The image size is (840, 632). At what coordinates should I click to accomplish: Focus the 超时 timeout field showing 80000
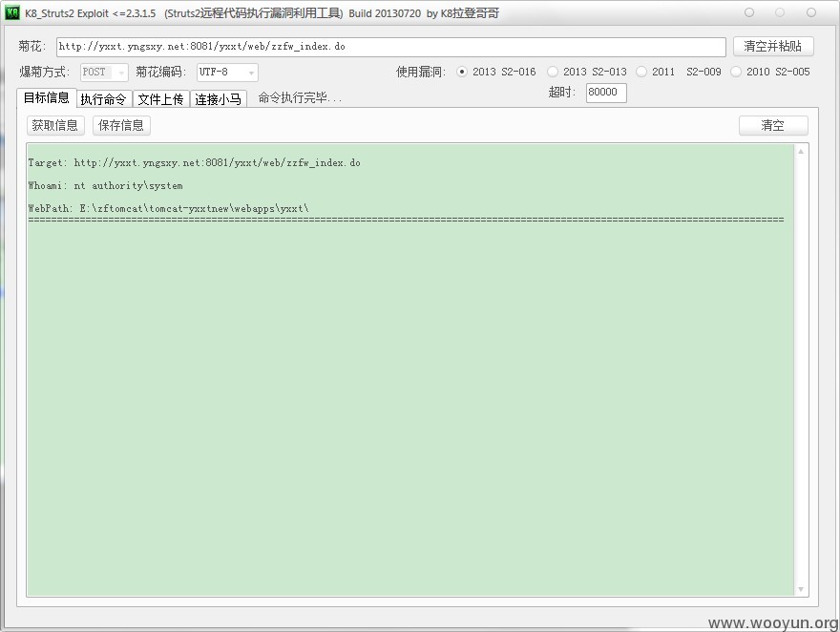pos(606,92)
